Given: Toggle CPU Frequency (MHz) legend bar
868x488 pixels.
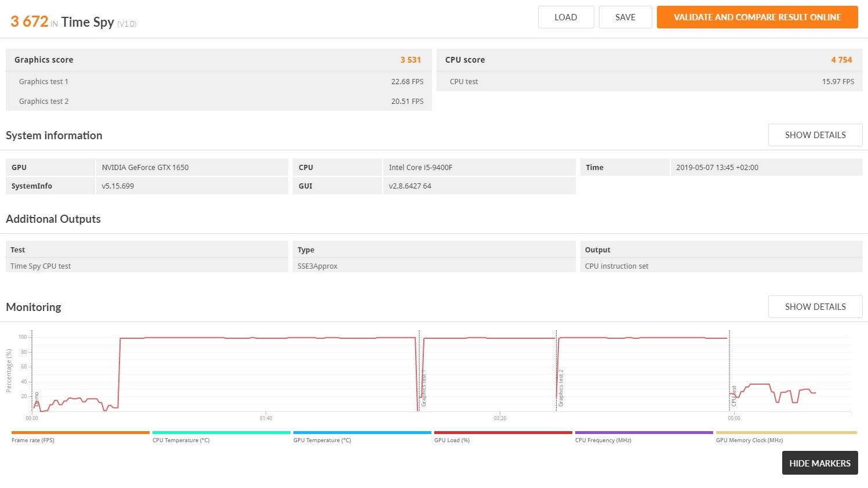Looking at the screenshot, I should tap(644, 432).
